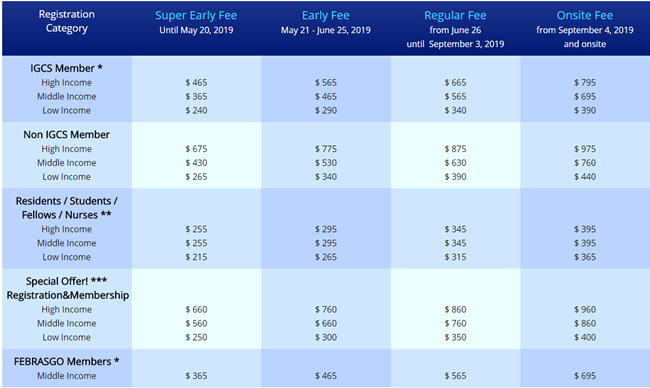Click the Early Fee column header
The height and width of the screenshot is (388, 650).
coord(325,16)
